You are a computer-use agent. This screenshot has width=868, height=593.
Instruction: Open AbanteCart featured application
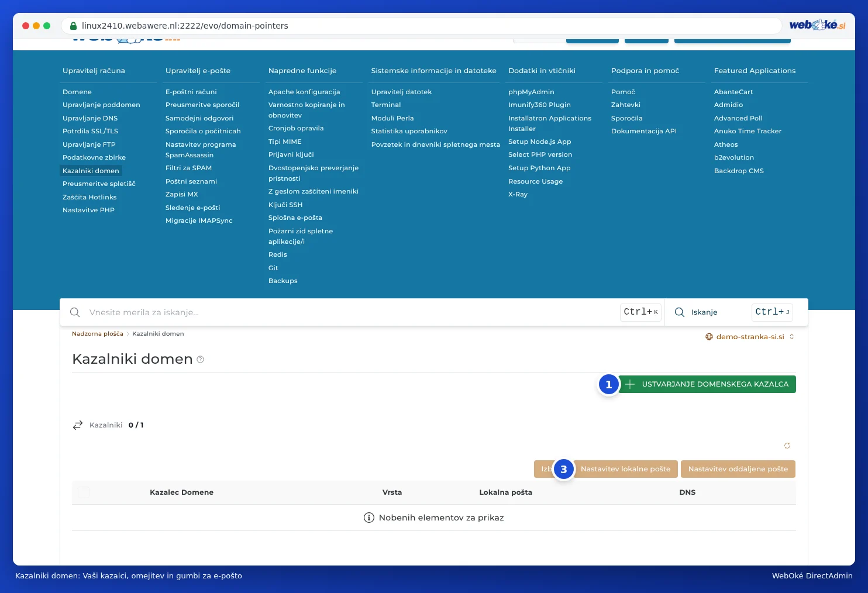[x=733, y=92]
